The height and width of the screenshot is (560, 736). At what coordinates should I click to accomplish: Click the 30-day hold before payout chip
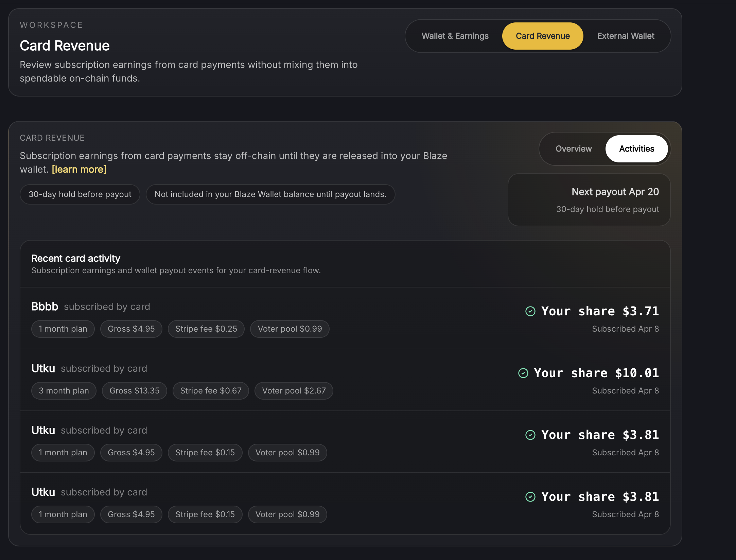click(80, 194)
